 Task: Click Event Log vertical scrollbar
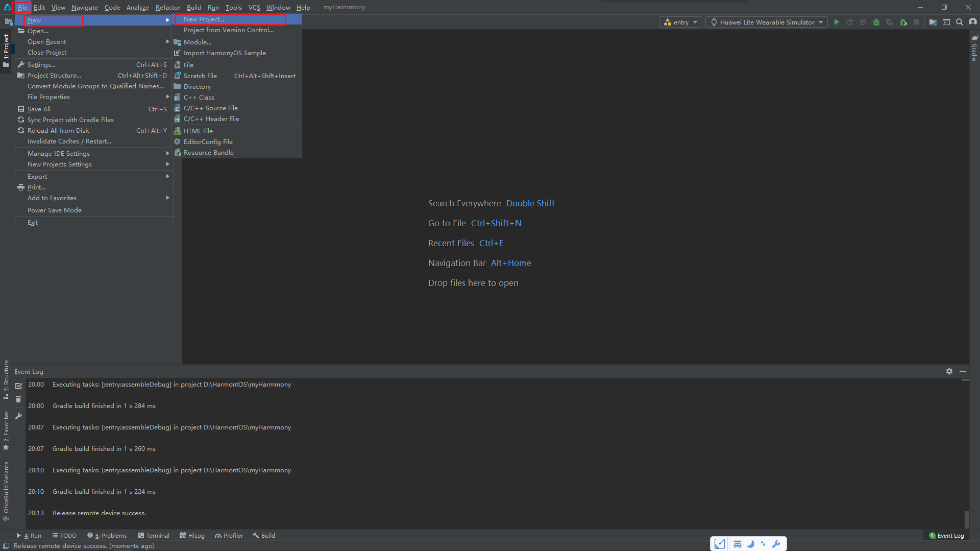966,520
